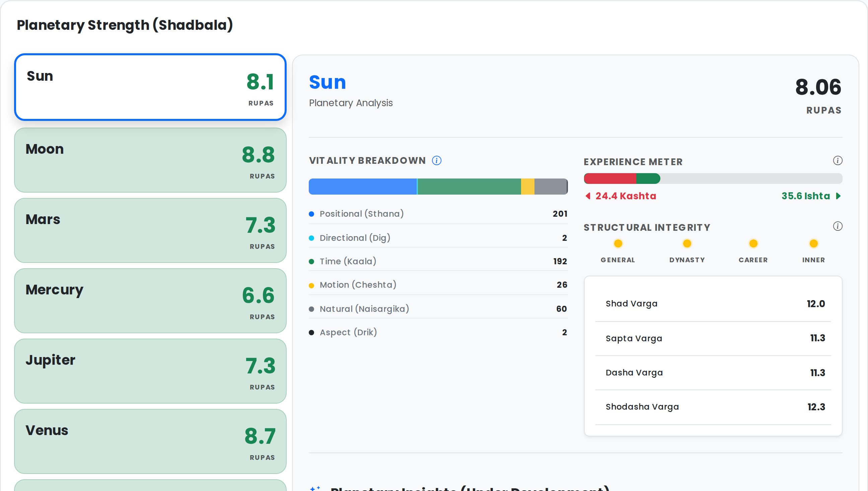Click the blue Positional segment of vitality bar

pyautogui.click(x=362, y=187)
